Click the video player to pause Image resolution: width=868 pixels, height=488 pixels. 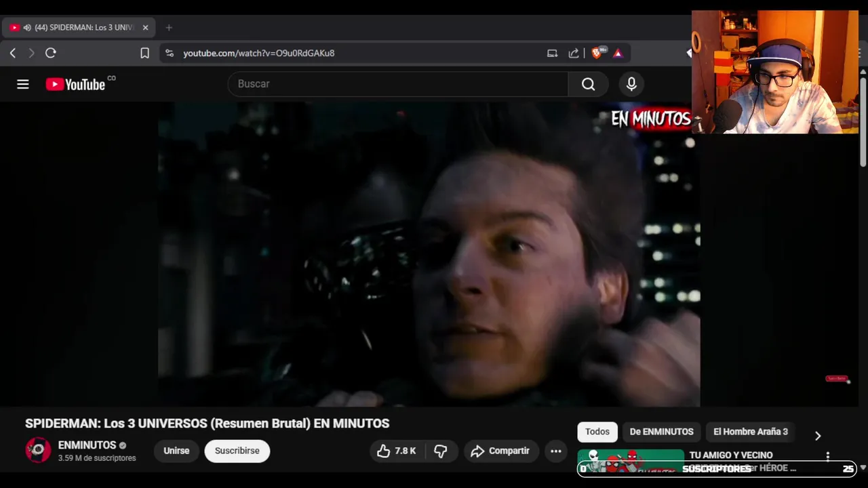pos(429,254)
